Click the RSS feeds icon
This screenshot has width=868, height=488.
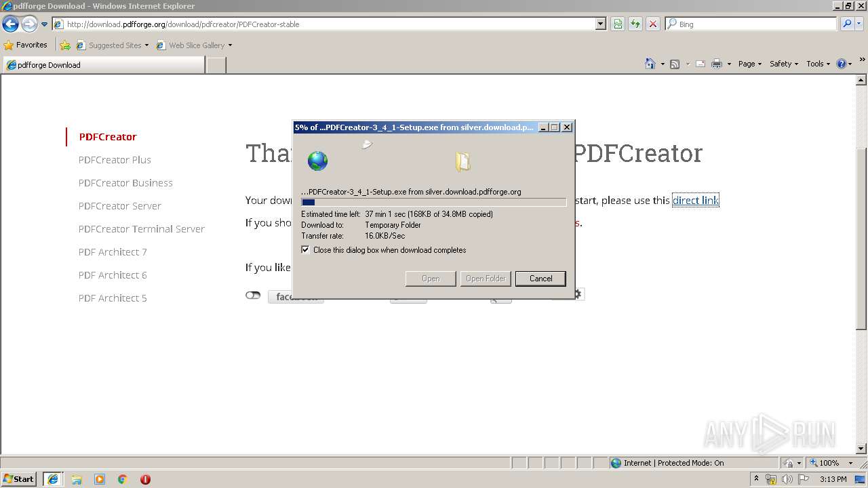[x=675, y=64]
